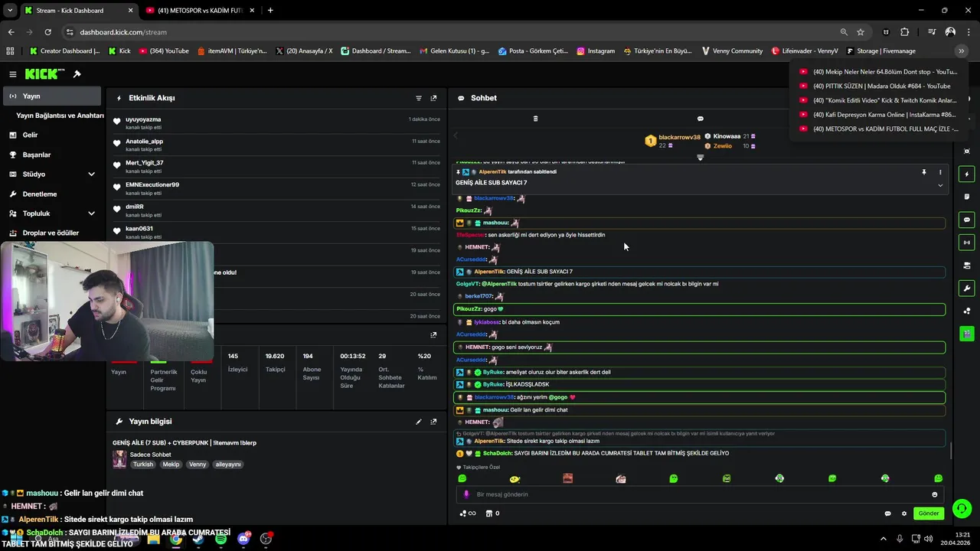Unpin the pinned message with pin icon

pyautogui.click(x=924, y=172)
